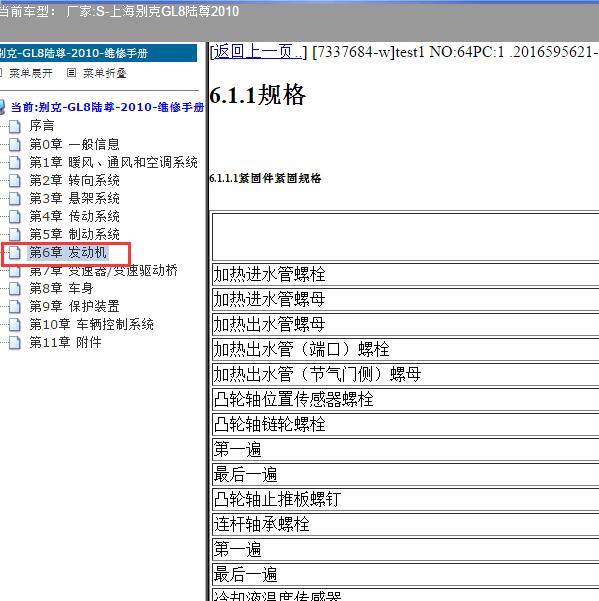Select 第6章 发动机 chapter

tap(68, 252)
